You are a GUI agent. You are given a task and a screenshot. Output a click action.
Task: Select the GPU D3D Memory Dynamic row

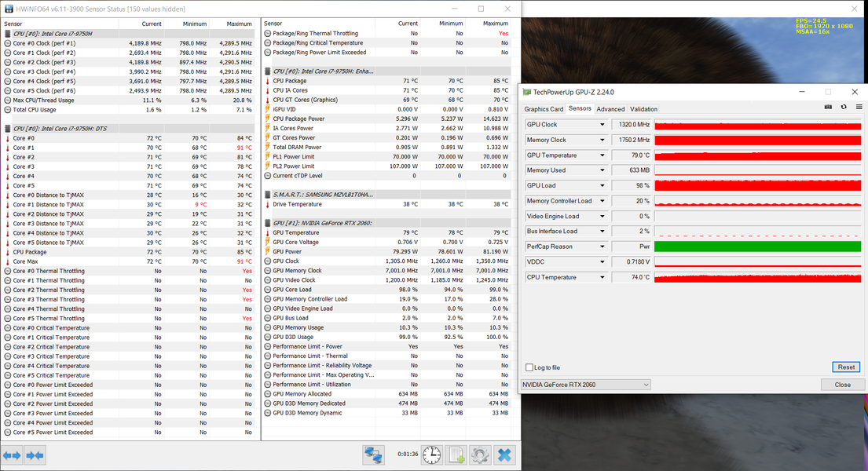pyautogui.click(x=386, y=413)
